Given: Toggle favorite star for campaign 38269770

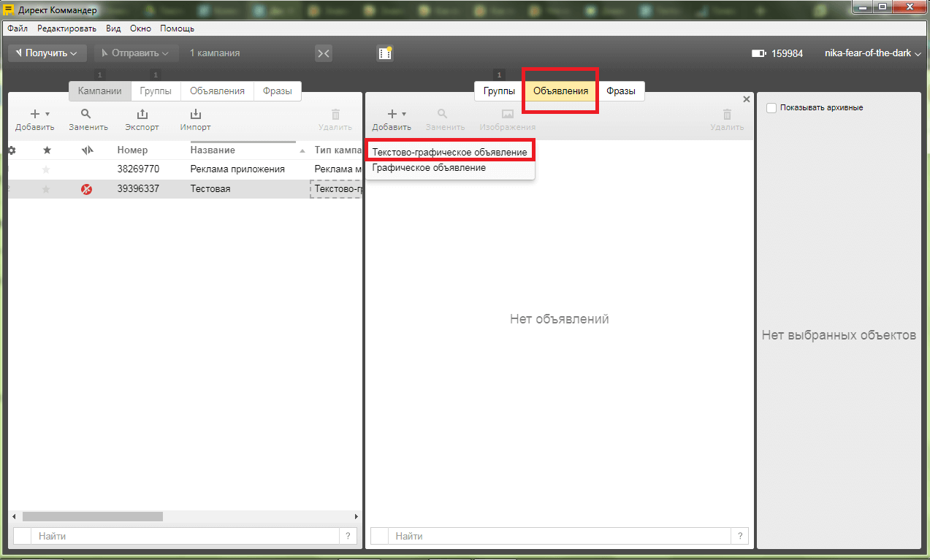Looking at the screenshot, I should [47, 169].
